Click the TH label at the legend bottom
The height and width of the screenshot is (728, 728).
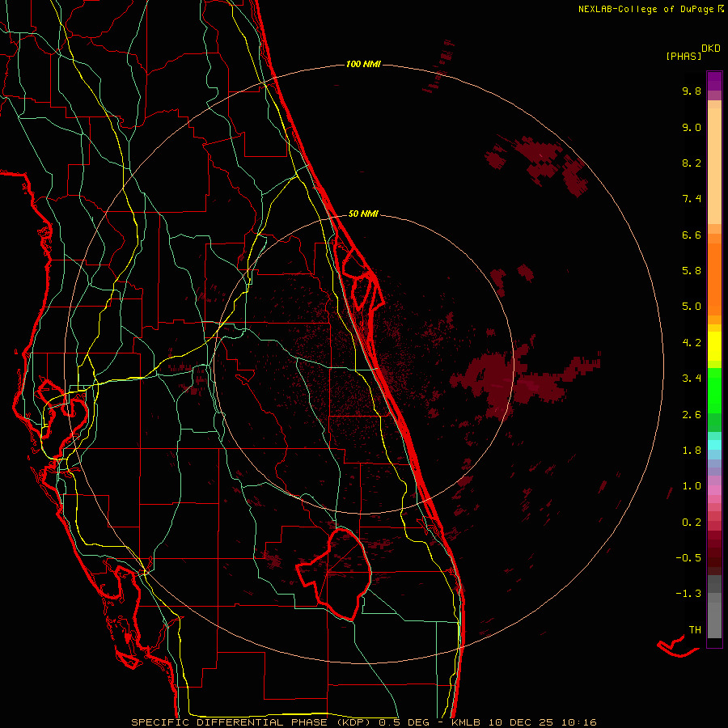pyautogui.click(x=695, y=629)
